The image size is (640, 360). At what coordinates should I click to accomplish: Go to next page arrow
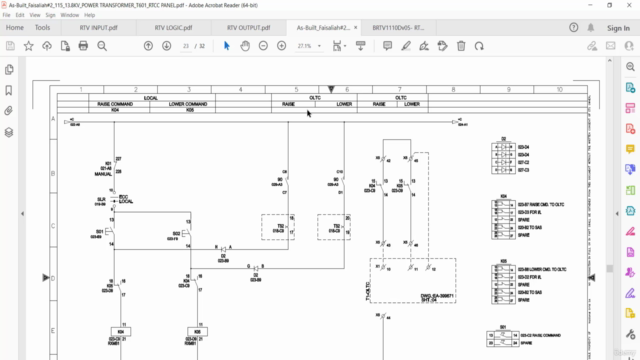coord(167,46)
